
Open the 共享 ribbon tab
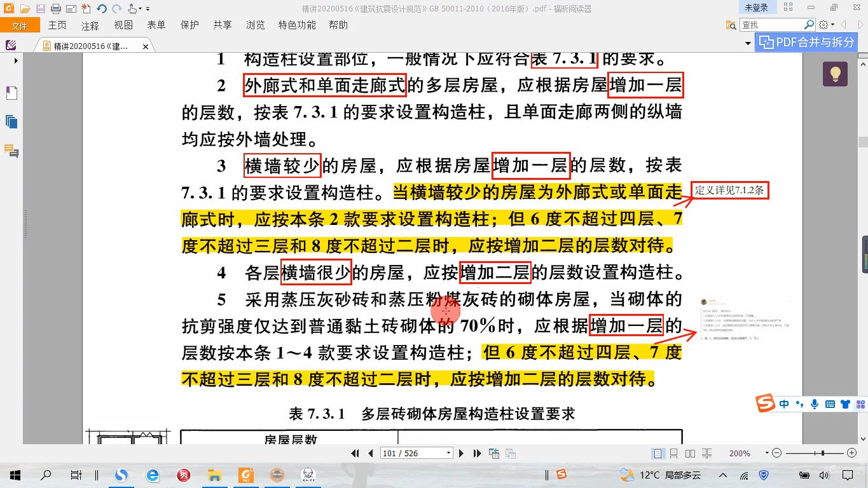(223, 25)
